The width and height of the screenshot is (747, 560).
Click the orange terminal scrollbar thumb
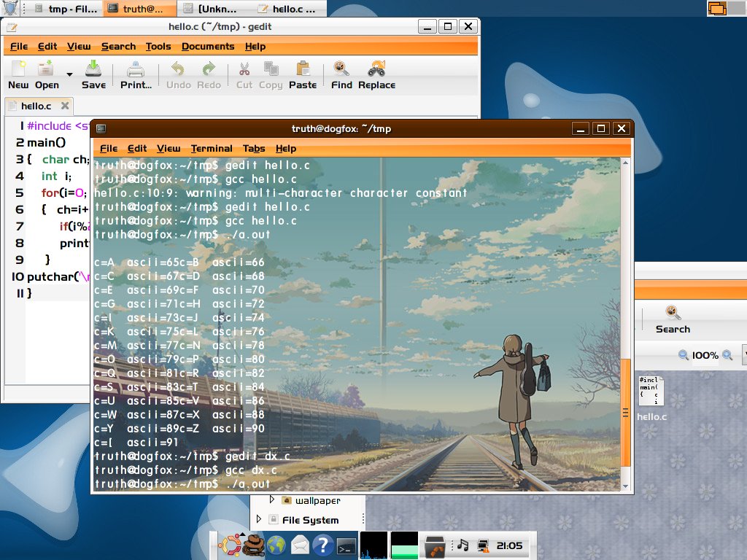tap(625, 413)
